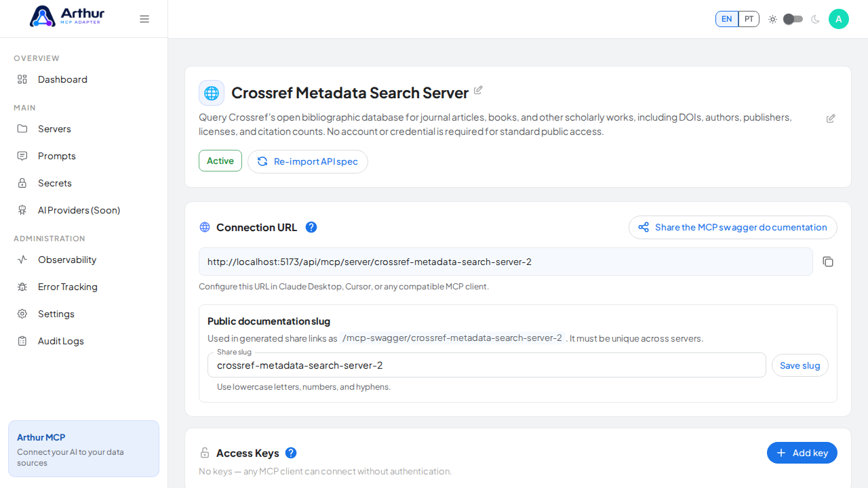Click Re-import API spec button
The height and width of the screenshot is (488, 868).
point(308,161)
